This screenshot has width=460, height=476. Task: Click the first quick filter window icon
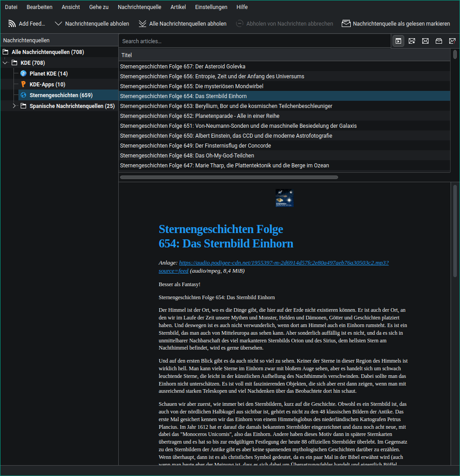(x=398, y=41)
